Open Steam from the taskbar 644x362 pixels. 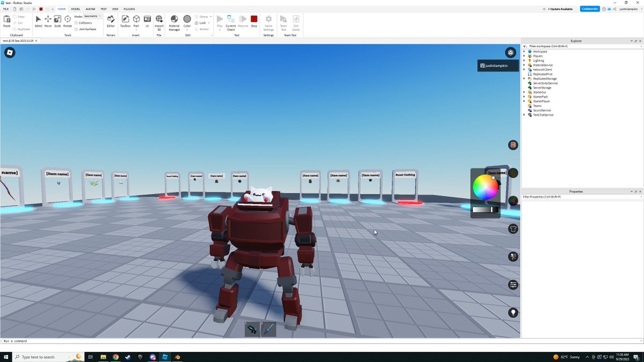(128, 357)
